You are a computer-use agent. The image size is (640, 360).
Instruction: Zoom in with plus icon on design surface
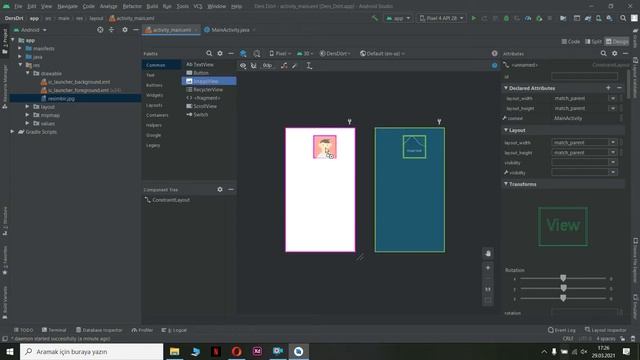[x=488, y=268]
